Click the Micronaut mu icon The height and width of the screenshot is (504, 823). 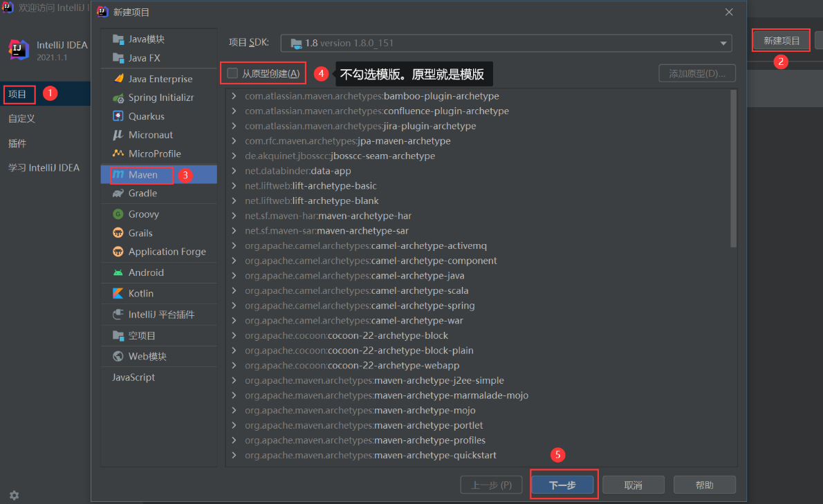tap(118, 135)
